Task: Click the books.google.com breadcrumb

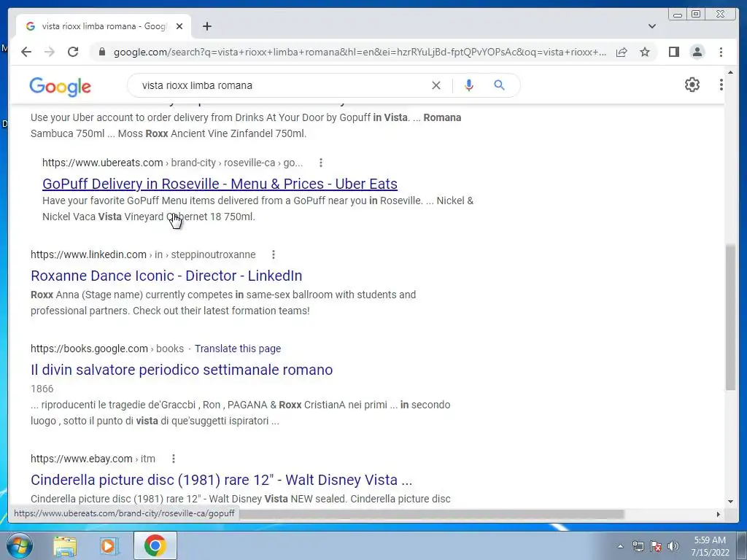Action: (107, 349)
